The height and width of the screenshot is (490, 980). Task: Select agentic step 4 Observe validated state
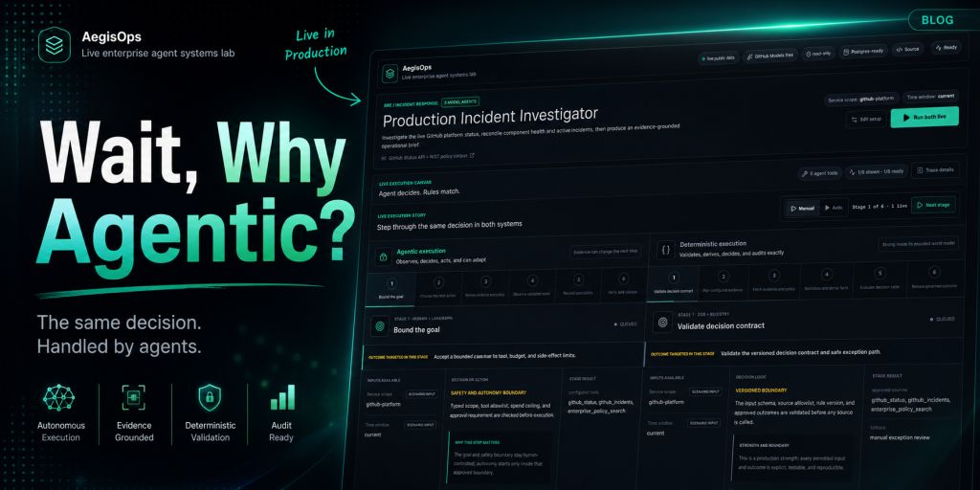coord(532,285)
